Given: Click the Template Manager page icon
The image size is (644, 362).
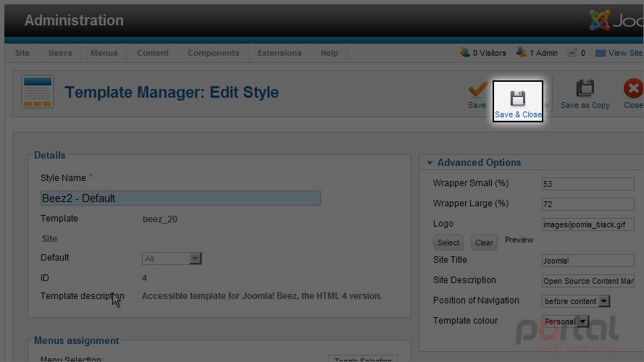Looking at the screenshot, I should pos(38,92).
